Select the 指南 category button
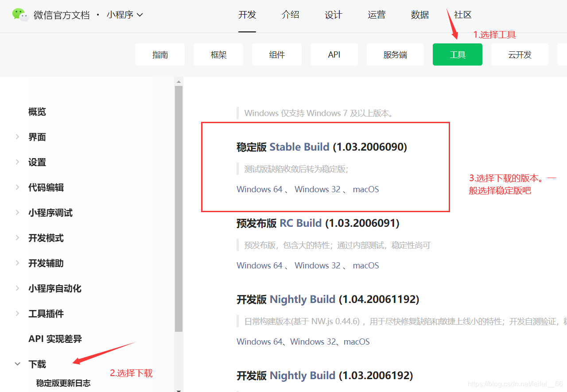Viewport: 567px width, 392px height. click(x=160, y=54)
